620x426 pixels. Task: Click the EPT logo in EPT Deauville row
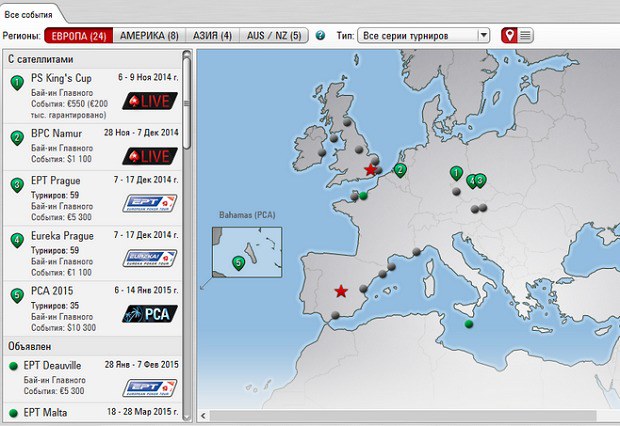coord(150,388)
